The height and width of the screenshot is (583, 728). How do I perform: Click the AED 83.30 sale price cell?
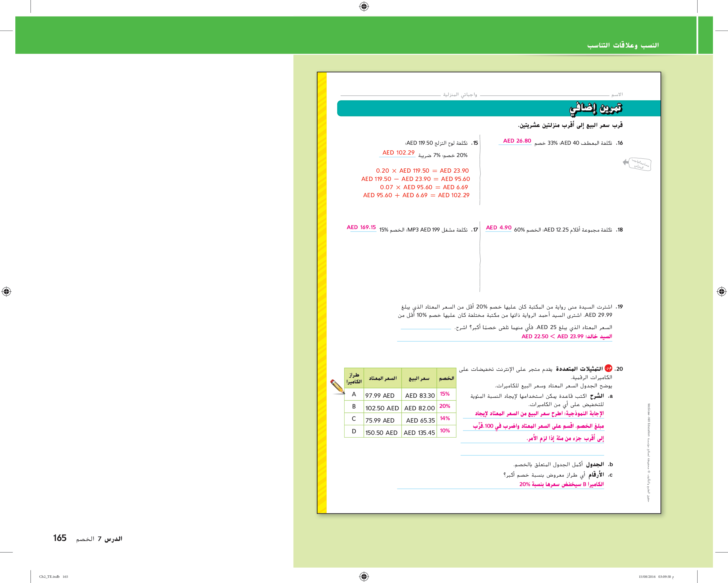[420, 395]
